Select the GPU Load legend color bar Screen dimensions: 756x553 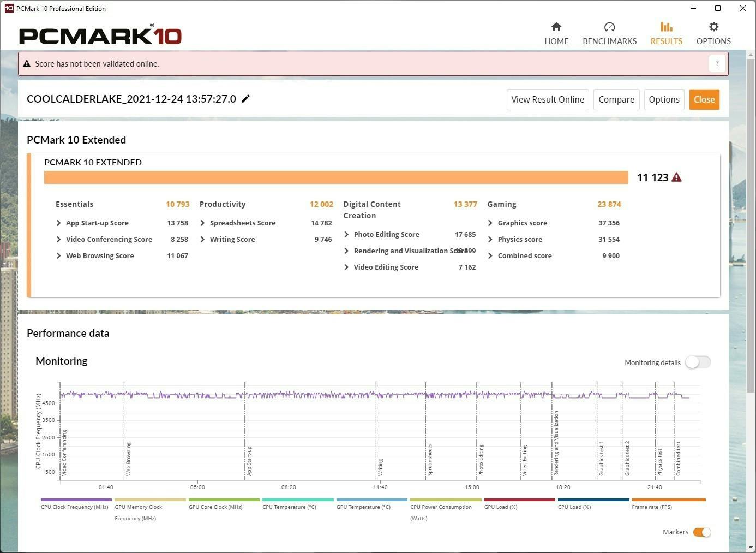[x=519, y=500]
